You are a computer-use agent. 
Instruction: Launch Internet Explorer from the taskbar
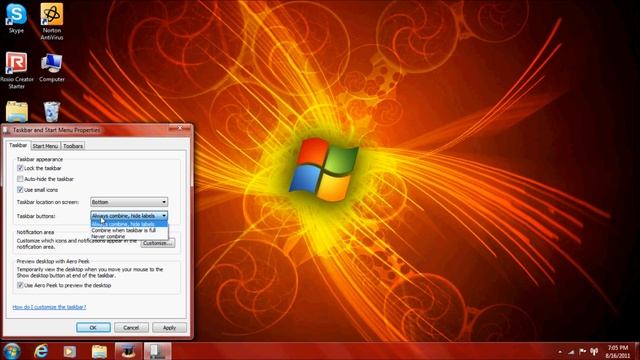coord(41,351)
